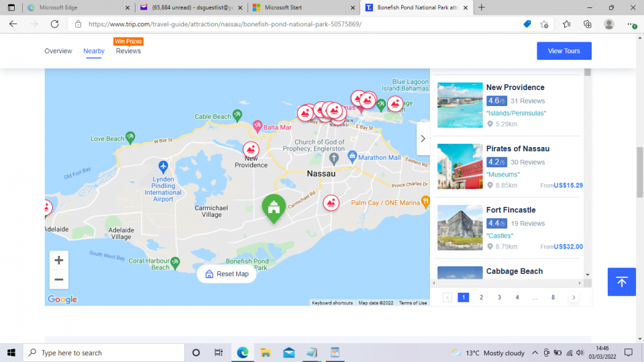
Task: Click Keyboard shortcuts on the map
Action: click(x=332, y=303)
